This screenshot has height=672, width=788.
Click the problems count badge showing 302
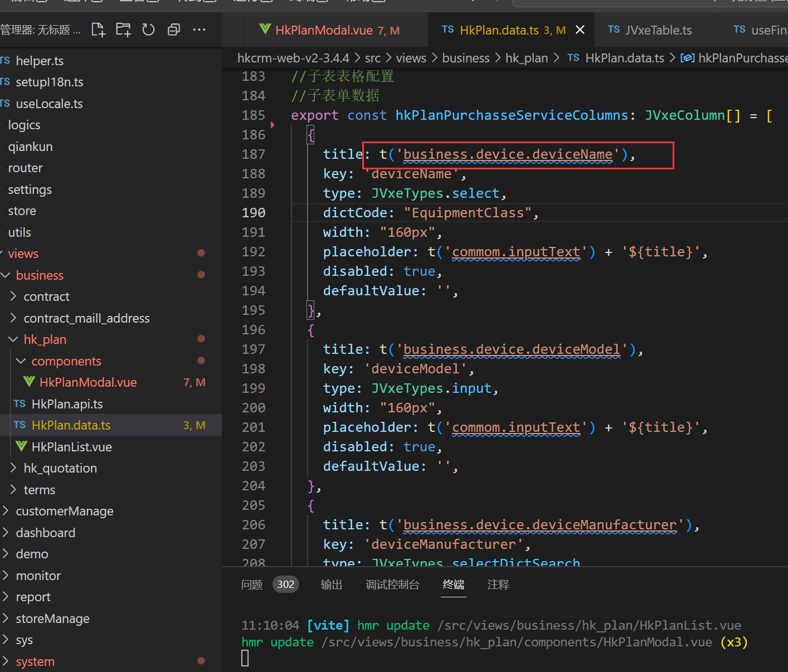(x=285, y=585)
